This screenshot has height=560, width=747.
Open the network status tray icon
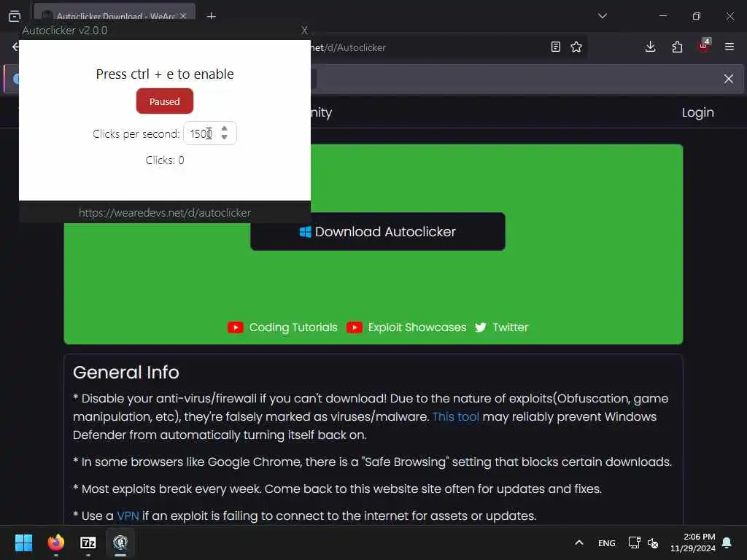634,542
